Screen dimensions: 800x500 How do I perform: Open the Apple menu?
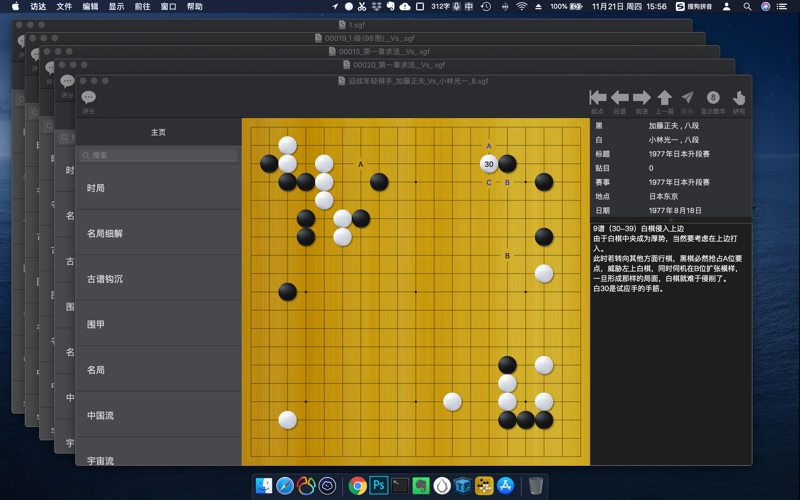15,6
